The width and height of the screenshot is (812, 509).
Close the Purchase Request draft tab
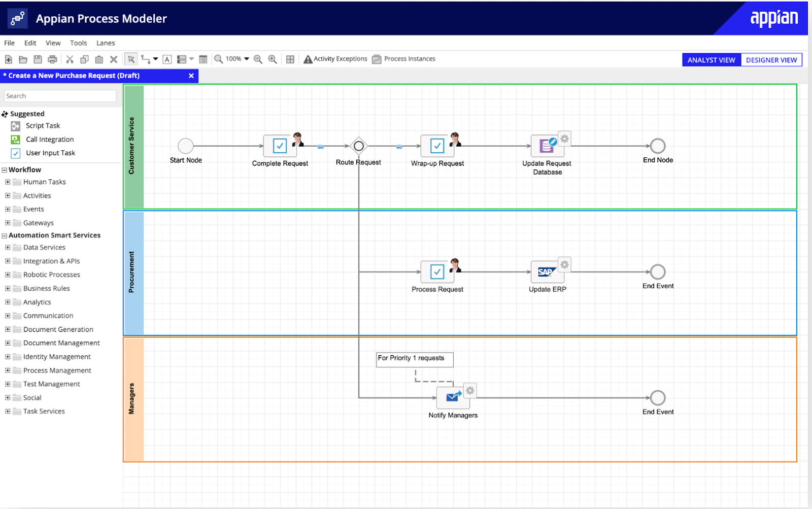click(x=191, y=76)
